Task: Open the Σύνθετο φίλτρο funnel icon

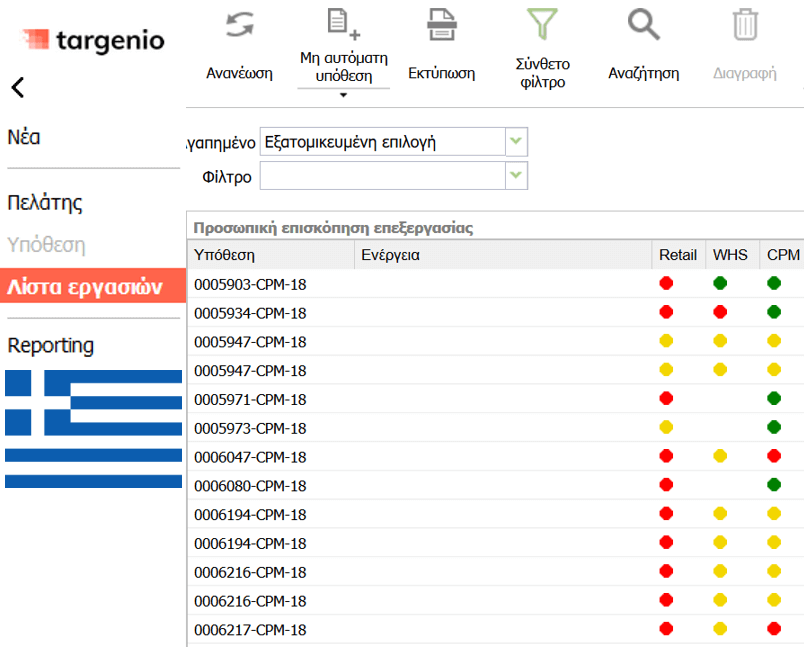Action: (541, 25)
